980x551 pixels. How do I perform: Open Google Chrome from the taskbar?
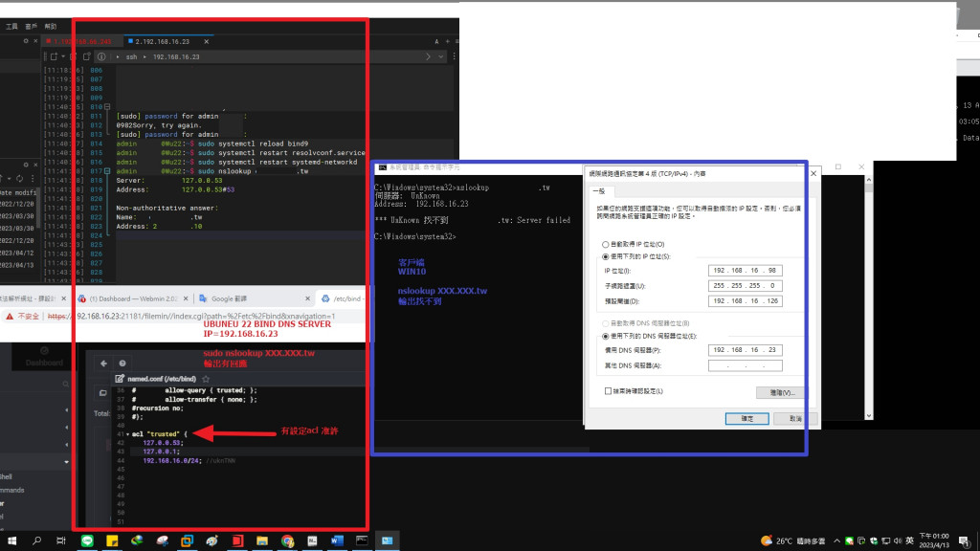pyautogui.click(x=287, y=540)
